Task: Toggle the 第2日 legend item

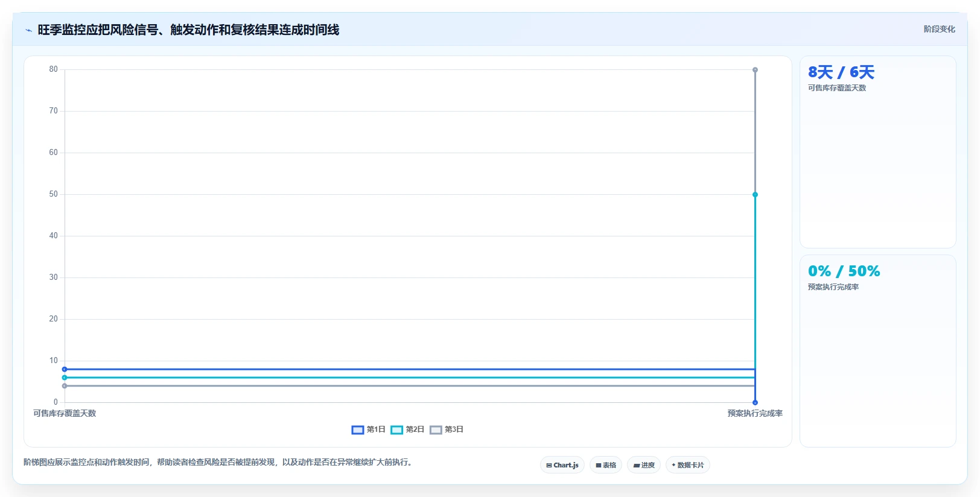Action: pyautogui.click(x=407, y=429)
